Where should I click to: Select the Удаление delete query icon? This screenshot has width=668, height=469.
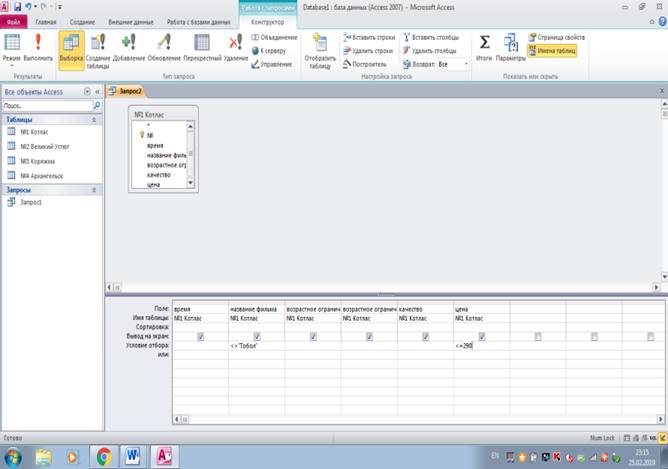[236, 43]
